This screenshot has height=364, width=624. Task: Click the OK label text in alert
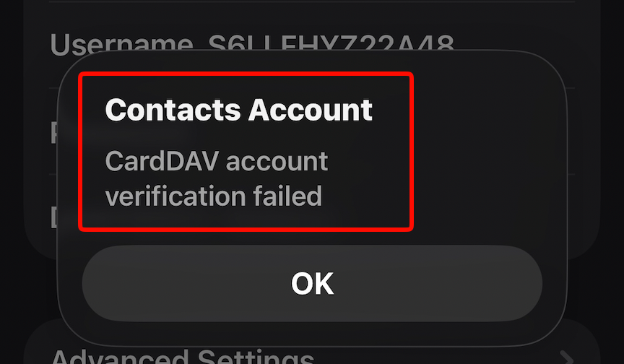pyautogui.click(x=312, y=284)
